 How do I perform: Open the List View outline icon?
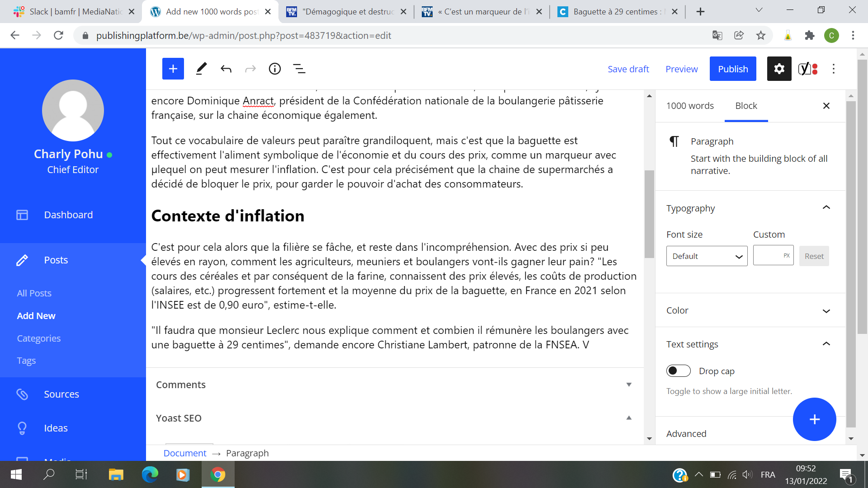point(299,69)
